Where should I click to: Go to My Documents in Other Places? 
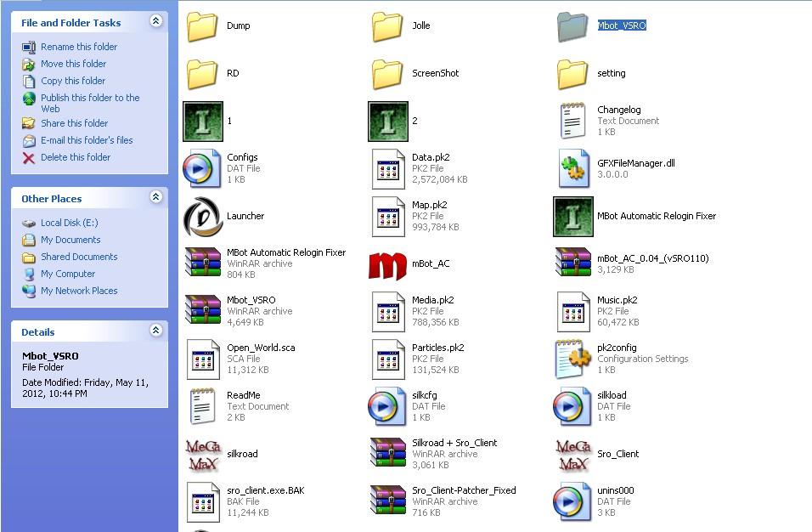click(70, 240)
